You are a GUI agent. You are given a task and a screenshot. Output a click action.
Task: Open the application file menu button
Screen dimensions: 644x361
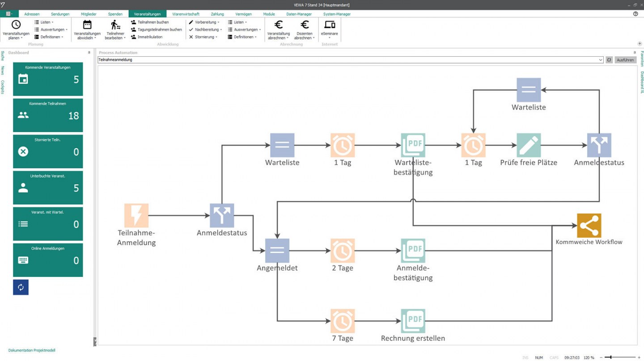pyautogui.click(x=9, y=14)
